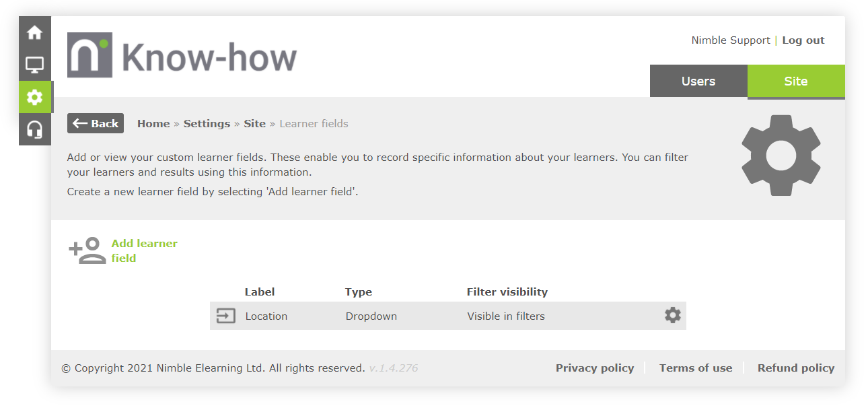Open the Location row settings gear
Screen dimensions: 868x410
click(x=672, y=315)
